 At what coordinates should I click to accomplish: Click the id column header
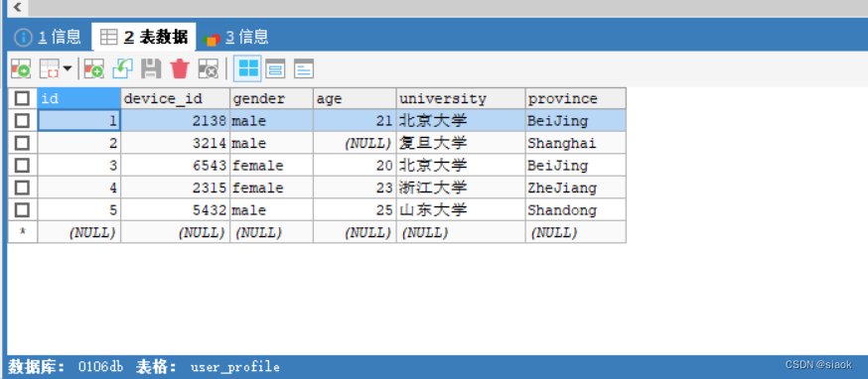79,98
